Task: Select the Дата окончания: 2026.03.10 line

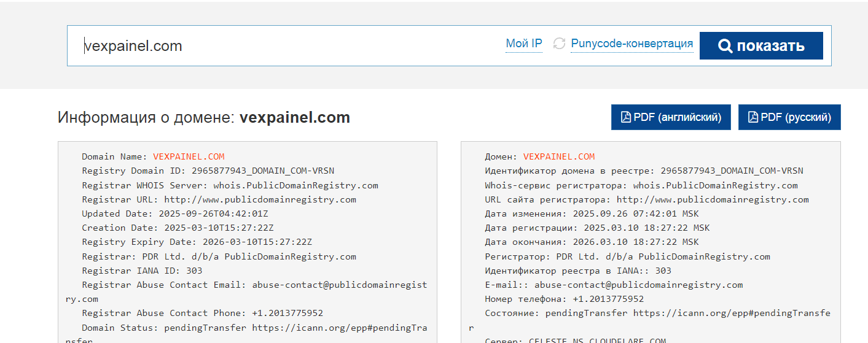Action: pos(592,242)
